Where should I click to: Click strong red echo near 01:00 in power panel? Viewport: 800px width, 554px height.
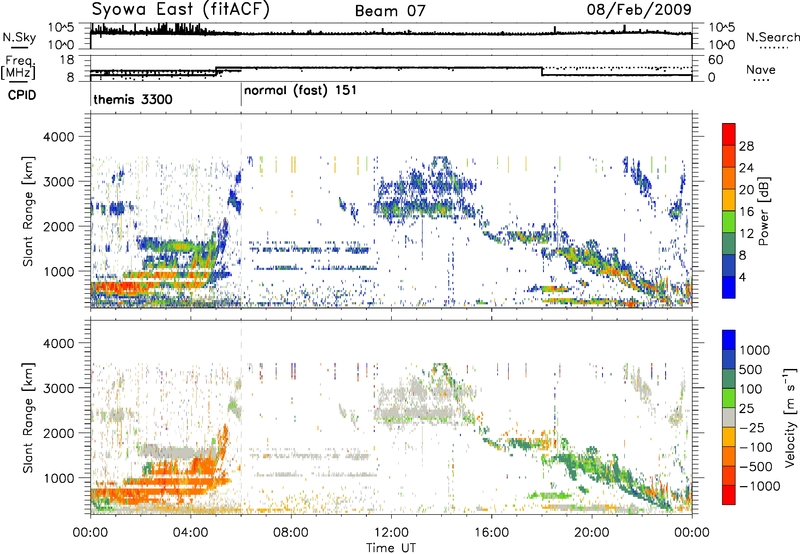tap(116, 287)
